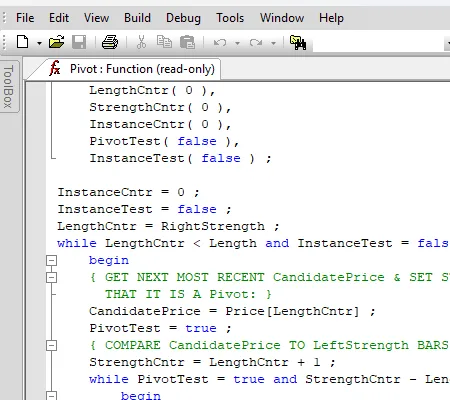Click the 'StrengthCntr( 0 ),' line
450x400 pixels.
click(160, 107)
